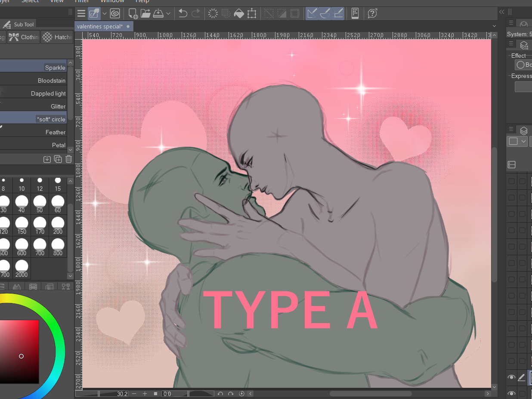Click the Scale/Rotate transform icon
This screenshot has height=399, width=532.
tap(252, 14)
